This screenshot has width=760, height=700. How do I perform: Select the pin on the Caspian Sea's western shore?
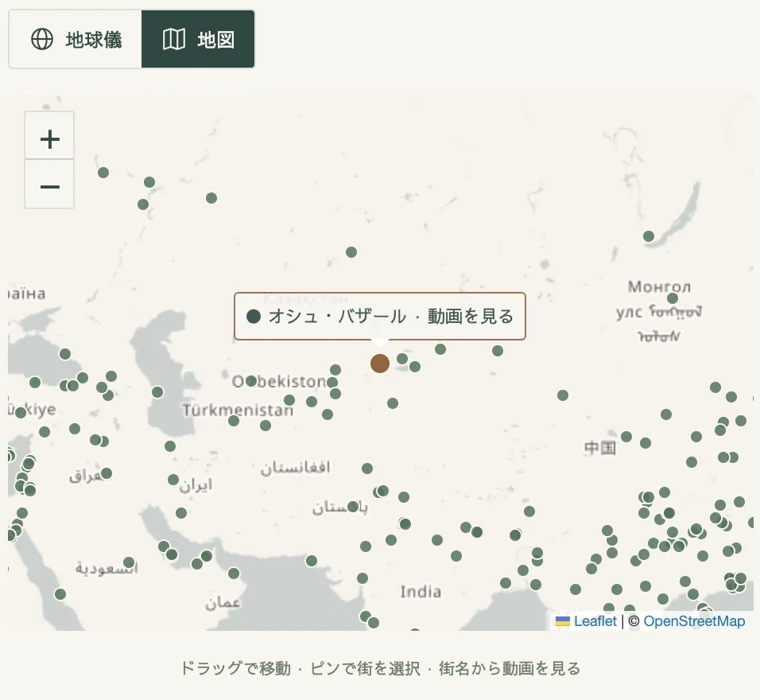(157, 392)
